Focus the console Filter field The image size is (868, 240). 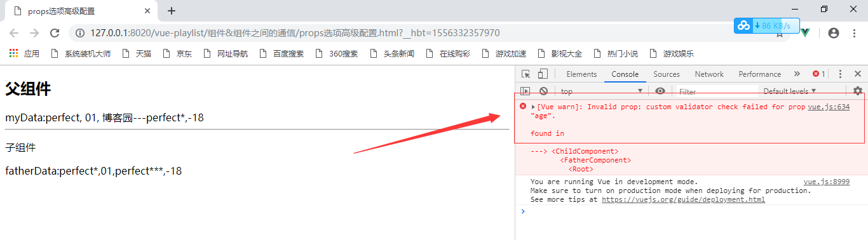click(x=717, y=91)
